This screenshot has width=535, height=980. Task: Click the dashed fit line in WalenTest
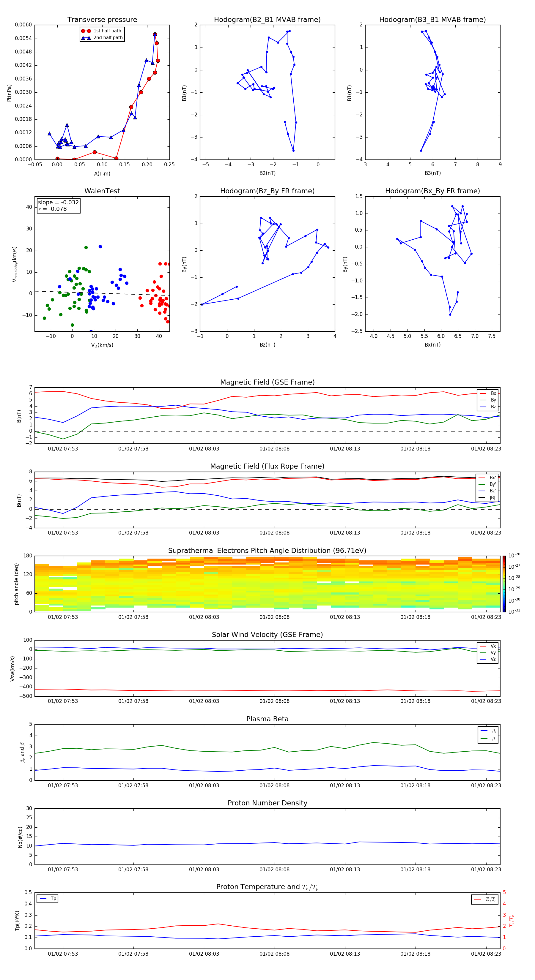tap(102, 293)
